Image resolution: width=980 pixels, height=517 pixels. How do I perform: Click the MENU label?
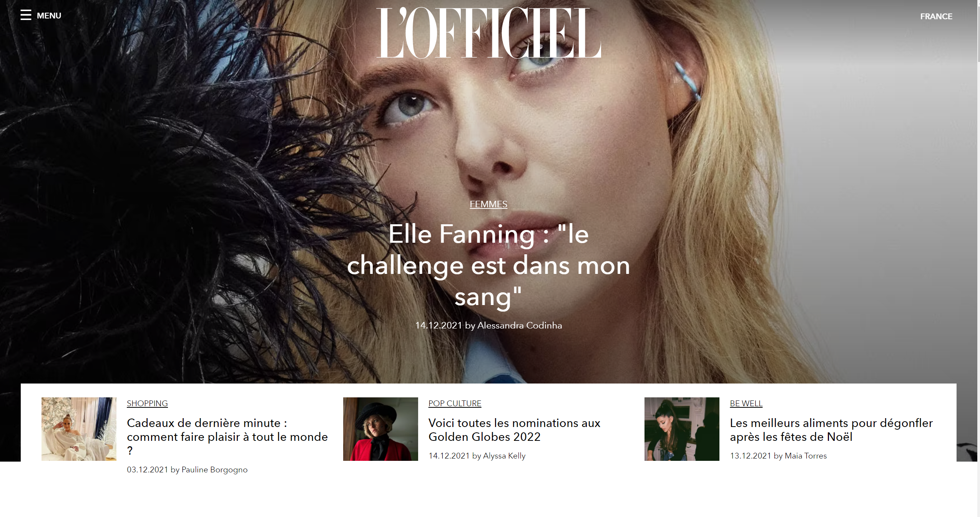[49, 16]
